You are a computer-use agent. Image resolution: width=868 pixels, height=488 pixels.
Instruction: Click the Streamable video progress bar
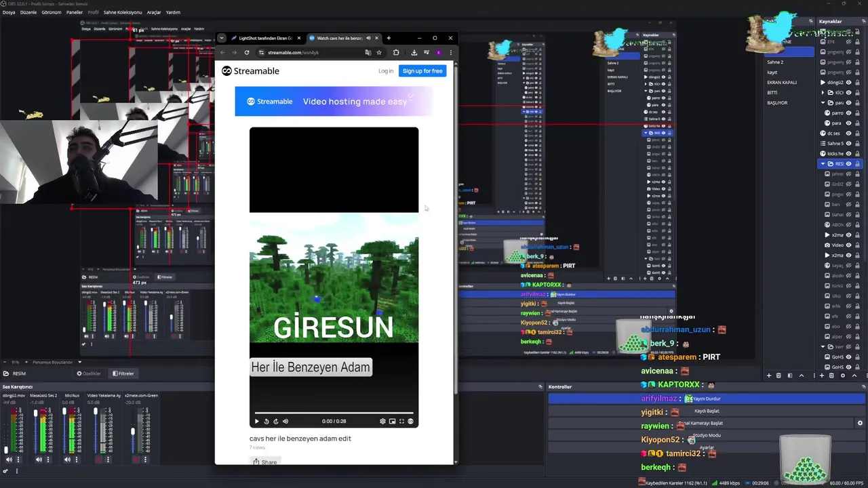[334, 413]
